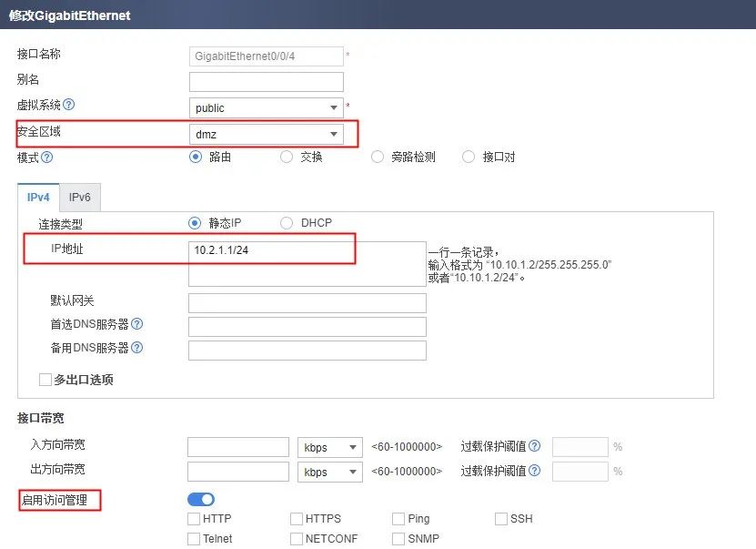
Task: Click the 入方向带宽 value field
Action: tap(238, 447)
